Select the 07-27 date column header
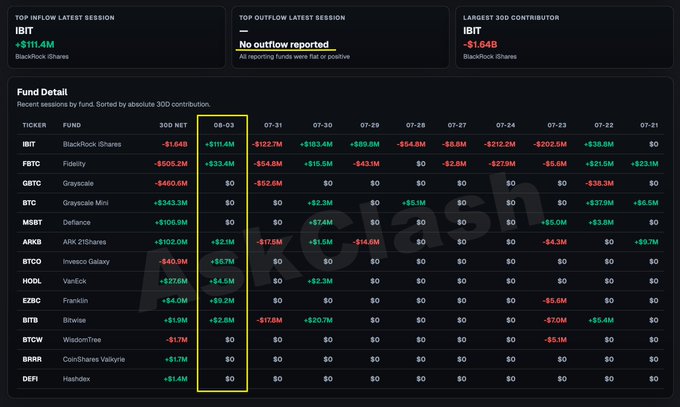Screen dimensions: 680x407 click(457, 125)
